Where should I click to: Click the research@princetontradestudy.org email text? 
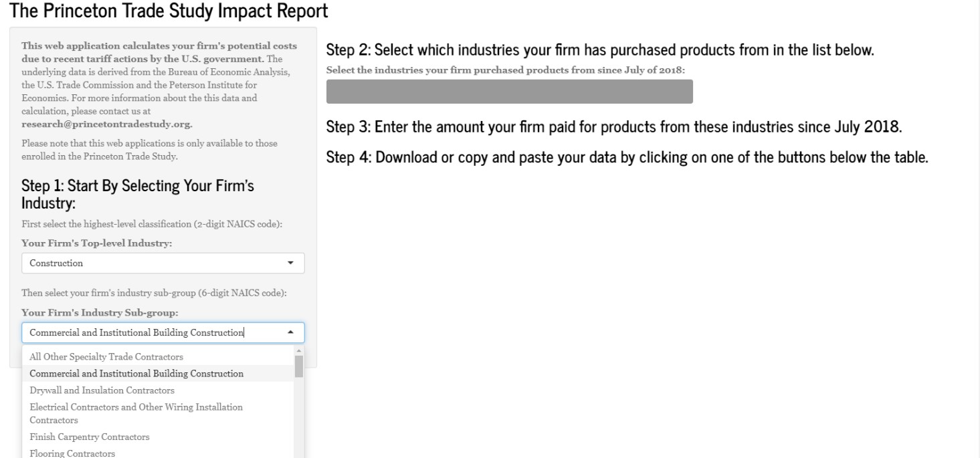pos(107,124)
